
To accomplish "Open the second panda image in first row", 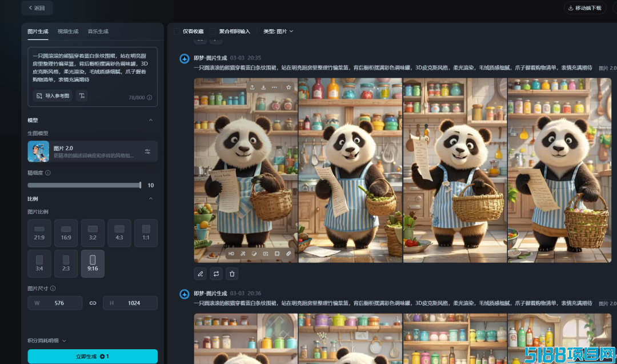I will tap(350, 170).
